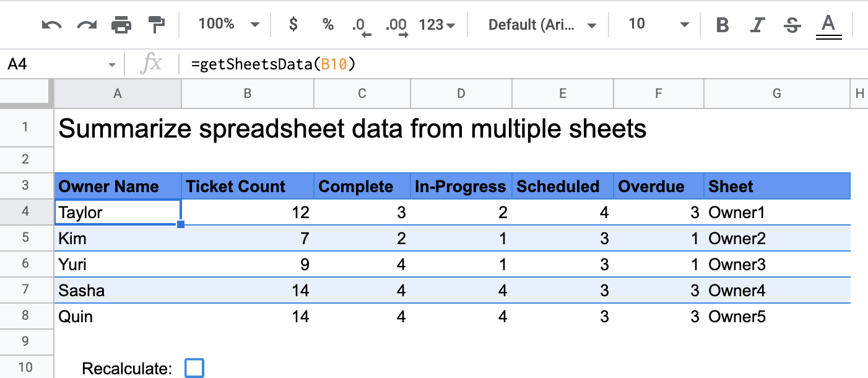Open the 123 number format menu
The image size is (868, 378).
(437, 24)
